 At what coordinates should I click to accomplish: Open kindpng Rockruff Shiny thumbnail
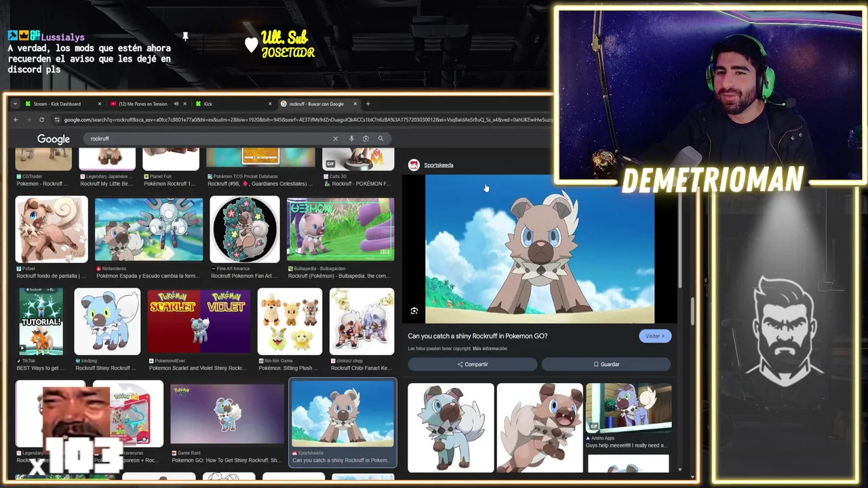tap(107, 321)
